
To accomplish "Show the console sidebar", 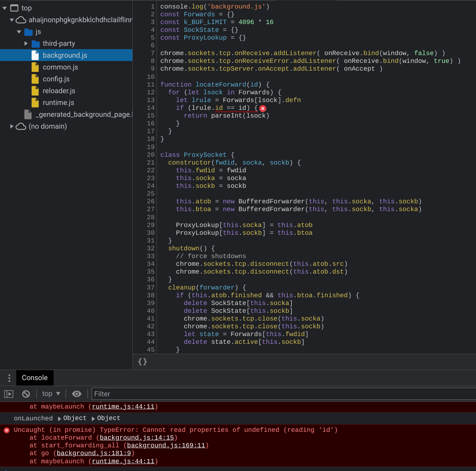I will [9, 394].
